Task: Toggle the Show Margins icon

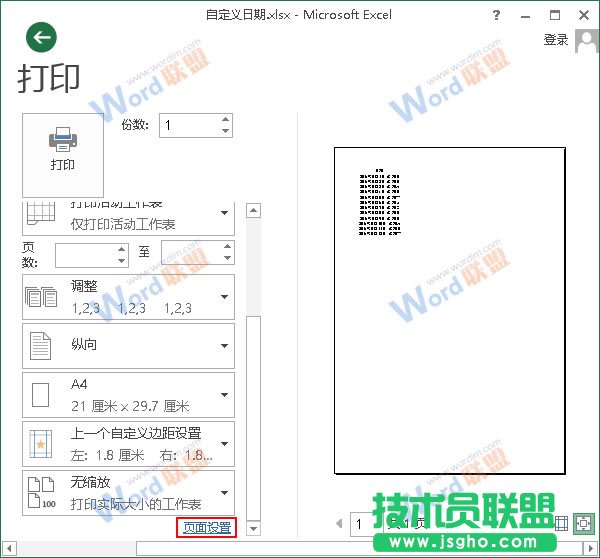Action: click(561, 524)
